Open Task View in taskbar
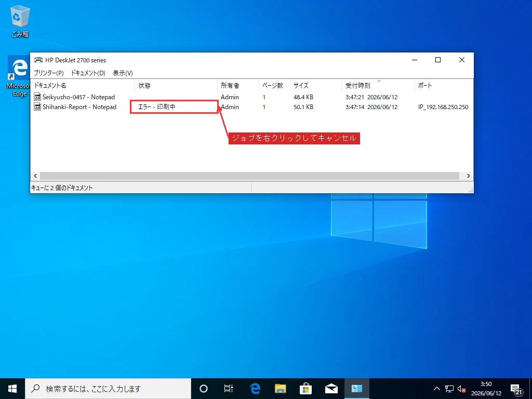Image resolution: width=532 pixels, height=399 pixels. click(x=229, y=389)
